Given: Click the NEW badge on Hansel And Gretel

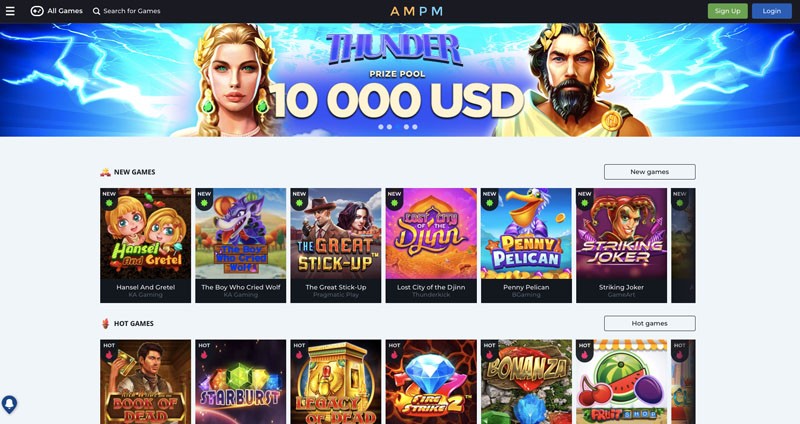Looking at the screenshot, I should 109,198.
